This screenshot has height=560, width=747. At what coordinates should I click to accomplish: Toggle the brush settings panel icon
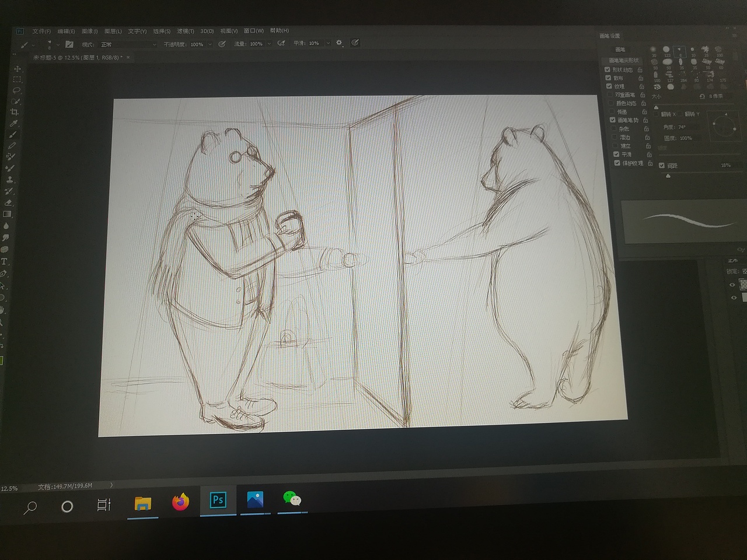point(69,44)
